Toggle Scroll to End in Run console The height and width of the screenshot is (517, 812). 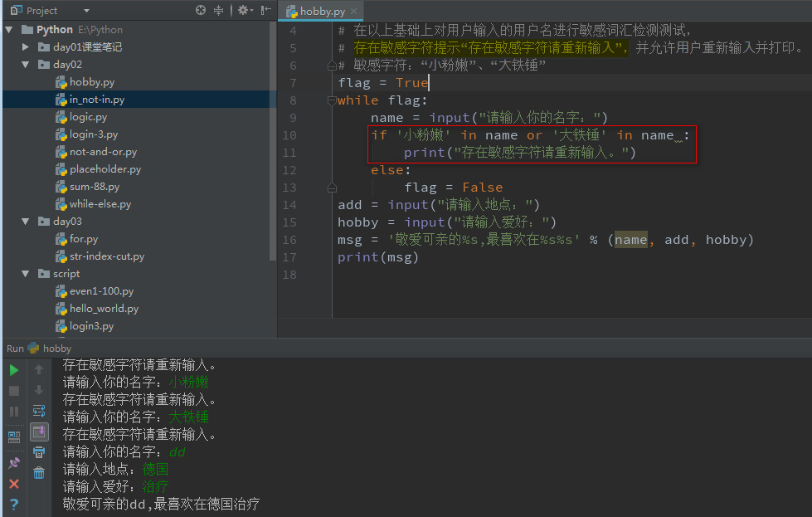(x=39, y=432)
